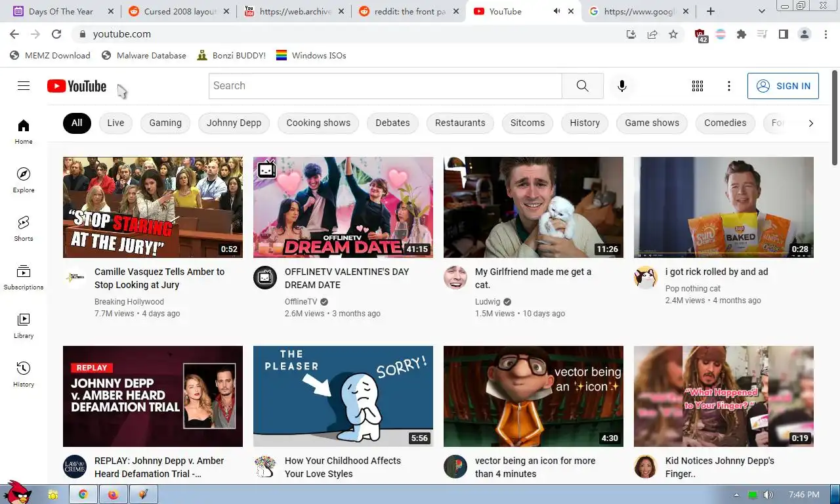Viewport: 840px width, 504px height.
Task: Select the Debates filter chip
Action: click(392, 123)
